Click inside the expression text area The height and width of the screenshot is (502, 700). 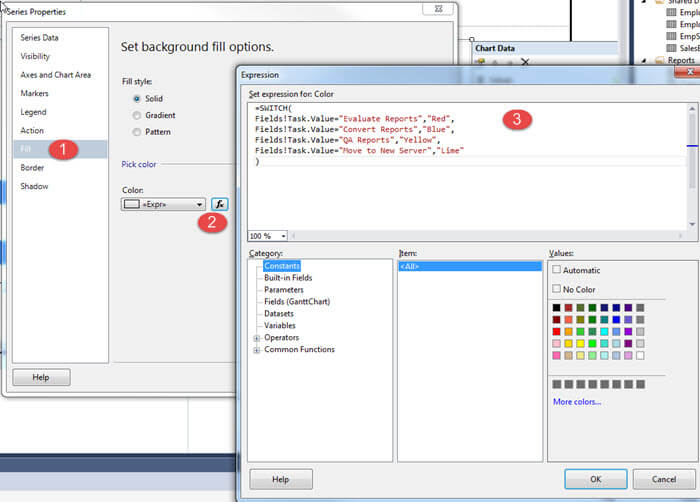pos(467,166)
